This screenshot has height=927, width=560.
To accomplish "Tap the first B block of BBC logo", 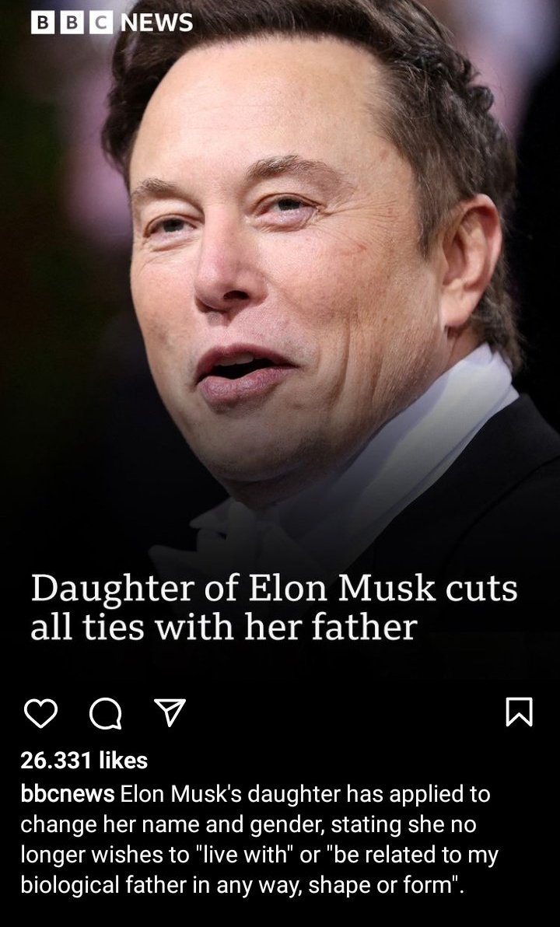I will (x=43, y=23).
